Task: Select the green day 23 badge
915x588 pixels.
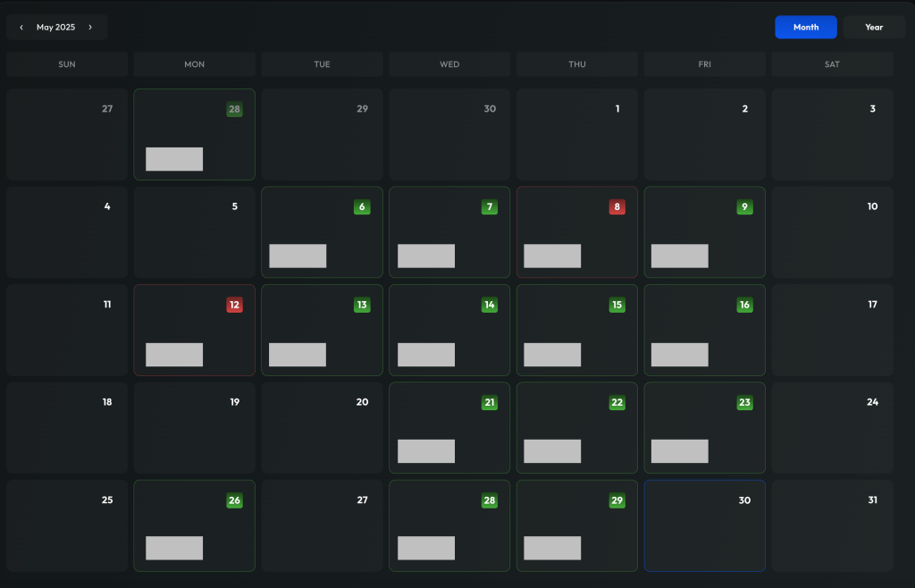Action: (744, 403)
